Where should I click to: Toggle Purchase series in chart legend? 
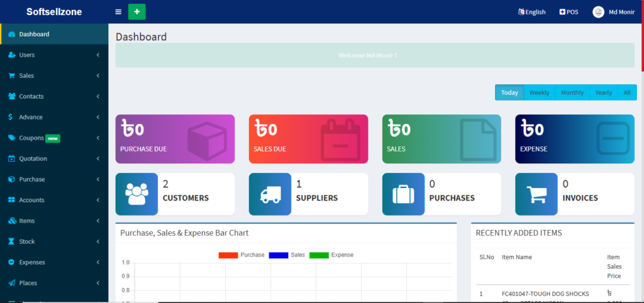pyautogui.click(x=241, y=255)
